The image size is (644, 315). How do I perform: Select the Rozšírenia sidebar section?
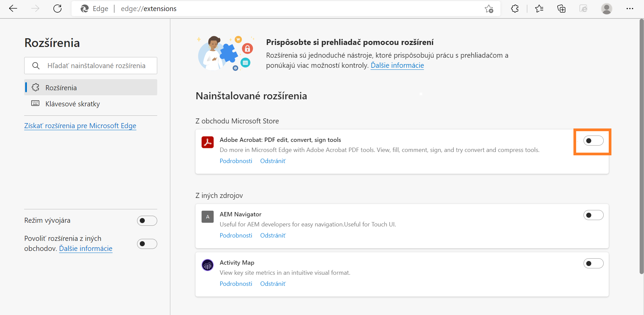[61, 87]
